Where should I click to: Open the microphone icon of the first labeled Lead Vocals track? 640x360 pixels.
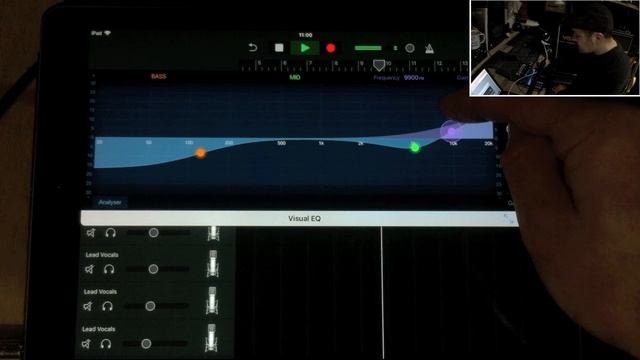(213, 264)
